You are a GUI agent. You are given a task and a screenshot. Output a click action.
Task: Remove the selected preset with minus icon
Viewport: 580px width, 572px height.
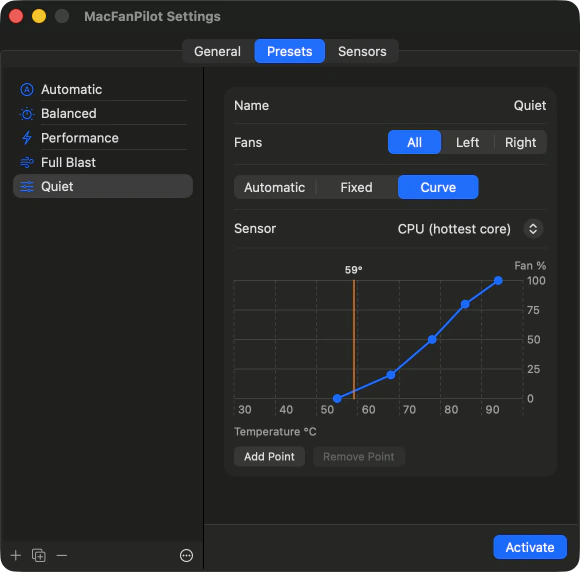(62, 555)
